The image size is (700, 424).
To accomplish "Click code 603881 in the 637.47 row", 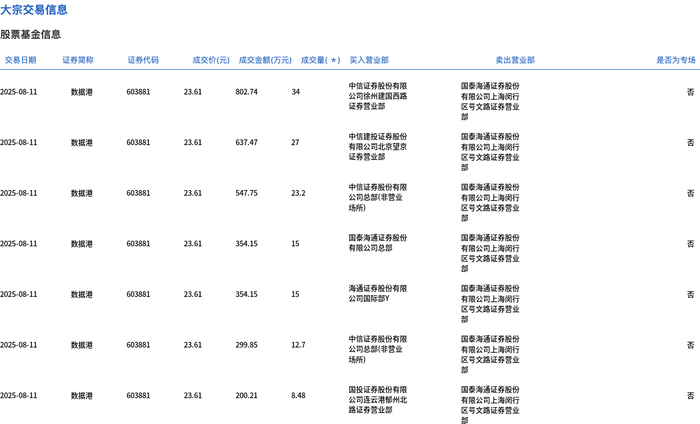I will pos(138,142).
